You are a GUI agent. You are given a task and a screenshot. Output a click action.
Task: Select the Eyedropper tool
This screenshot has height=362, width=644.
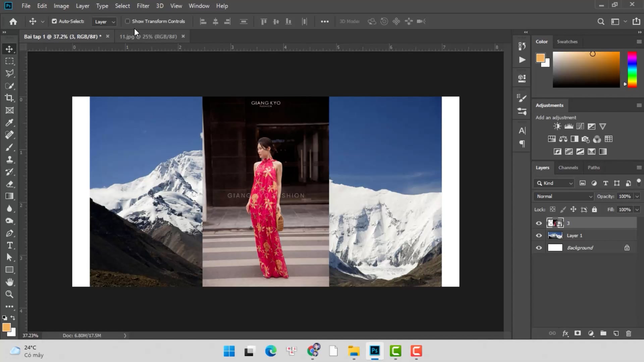click(9, 123)
